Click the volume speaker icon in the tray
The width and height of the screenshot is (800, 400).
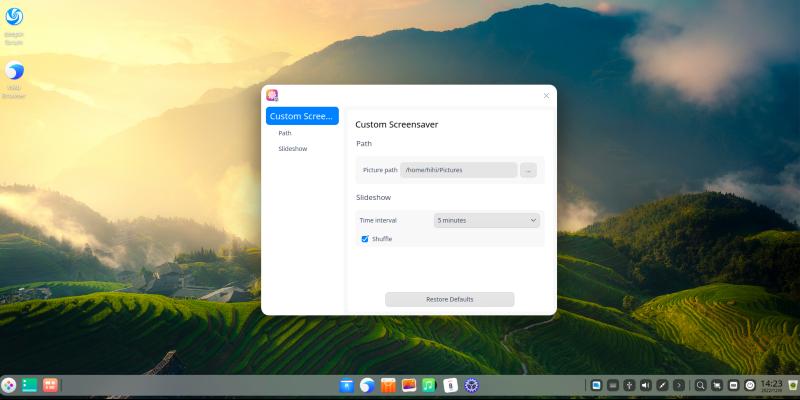pyautogui.click(x=645, y=385)
